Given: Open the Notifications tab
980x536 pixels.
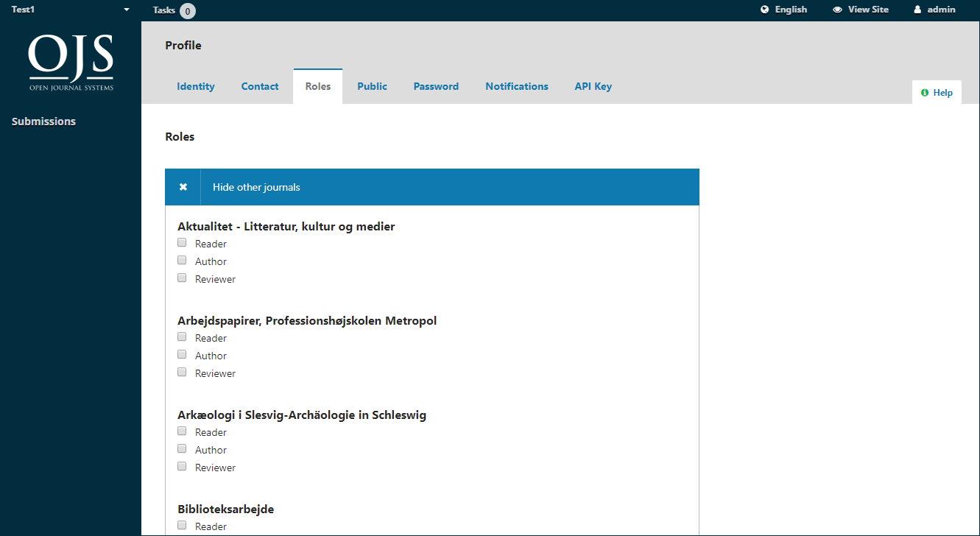Looking at the screenshot, I should coord(516,86).
